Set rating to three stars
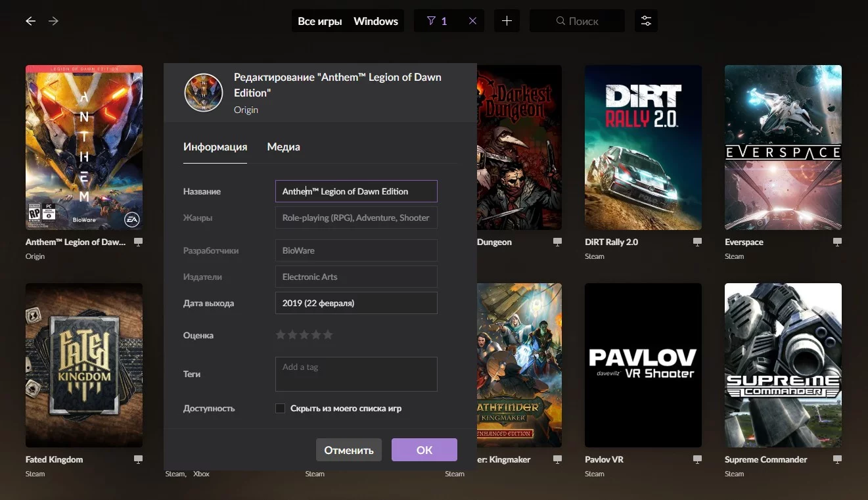Image resolution: width=868 pixels, height=500 pixels. (x=304, y=335)
